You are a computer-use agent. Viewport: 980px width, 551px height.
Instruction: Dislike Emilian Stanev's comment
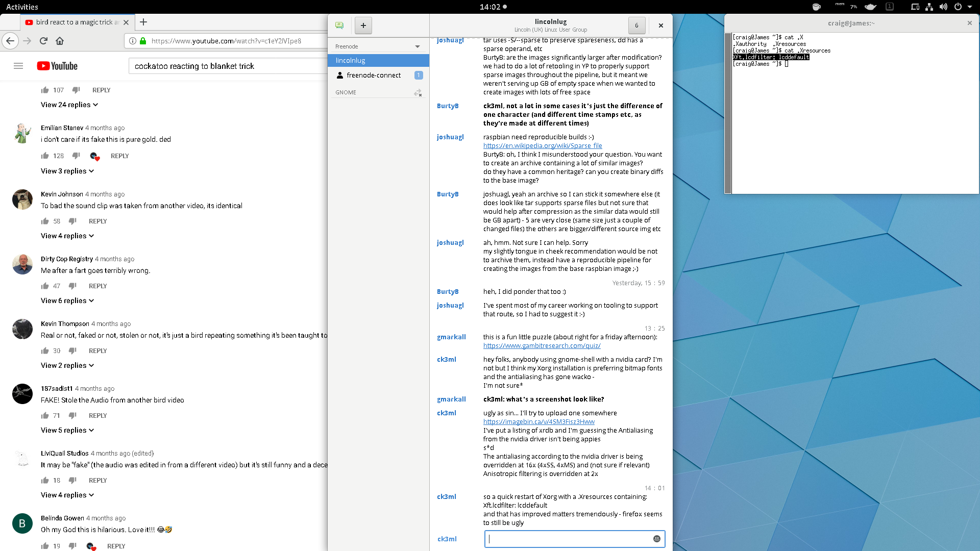[x=76, y=156]
